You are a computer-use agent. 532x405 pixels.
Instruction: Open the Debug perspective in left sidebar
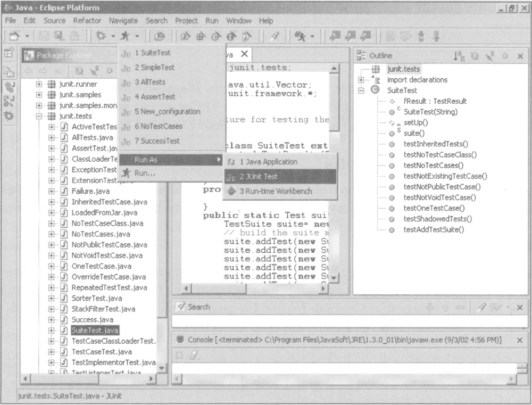[x=9, y=116]
